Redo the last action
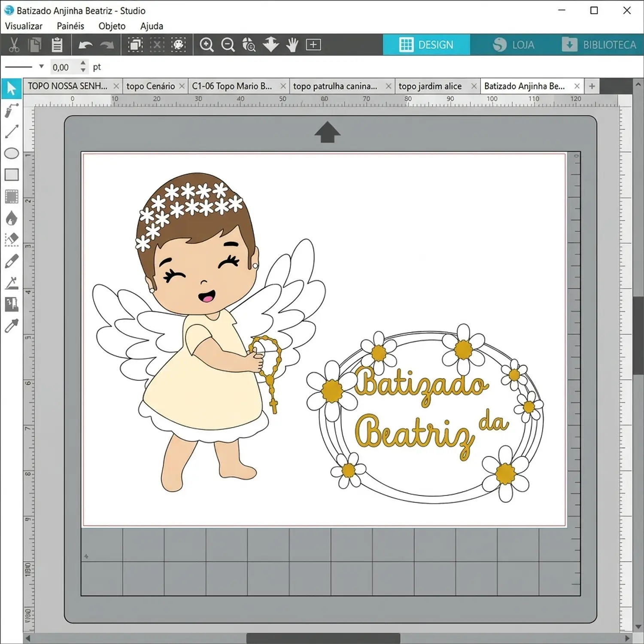This screenshot has height=644, width=644. [107, 45]
